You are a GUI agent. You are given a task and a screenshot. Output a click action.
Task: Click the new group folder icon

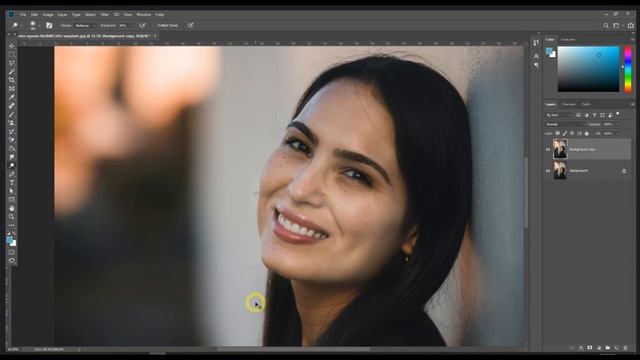tap(608, 348)
